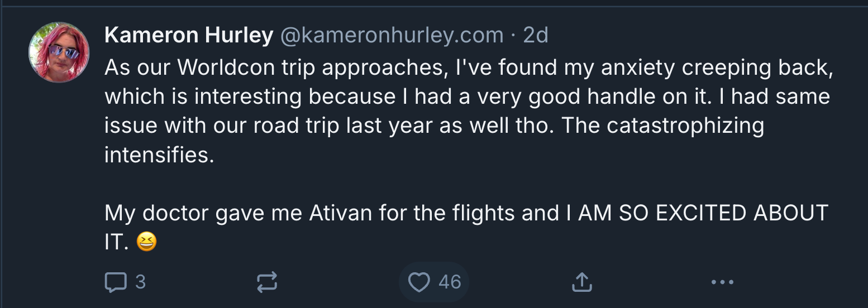Click the word 'catastrophizing' in the post

point(685,126)
